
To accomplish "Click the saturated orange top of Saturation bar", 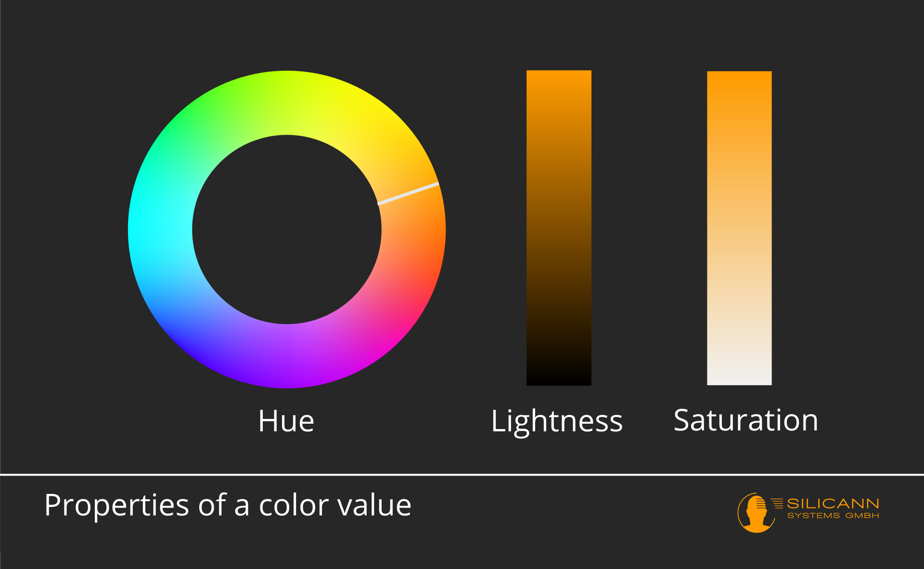I will coord(739,83).
